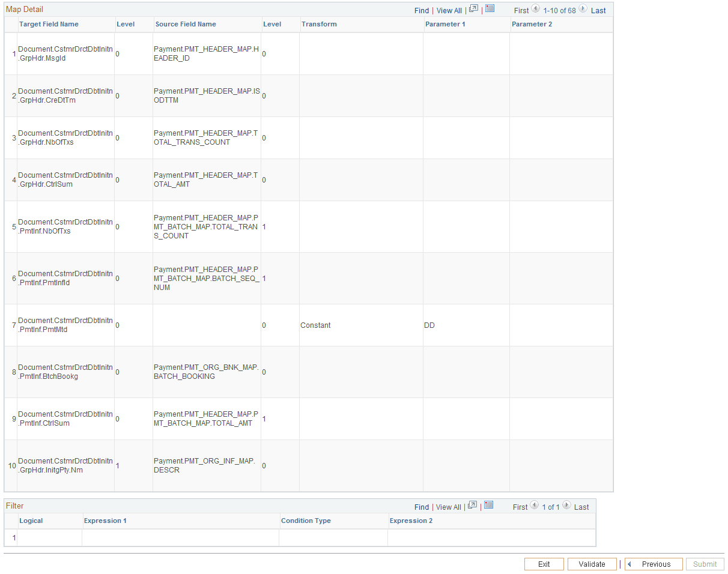Click the Expression 1 field in Filter row 1
Screen dimensions: 728x574
[180, 537]
